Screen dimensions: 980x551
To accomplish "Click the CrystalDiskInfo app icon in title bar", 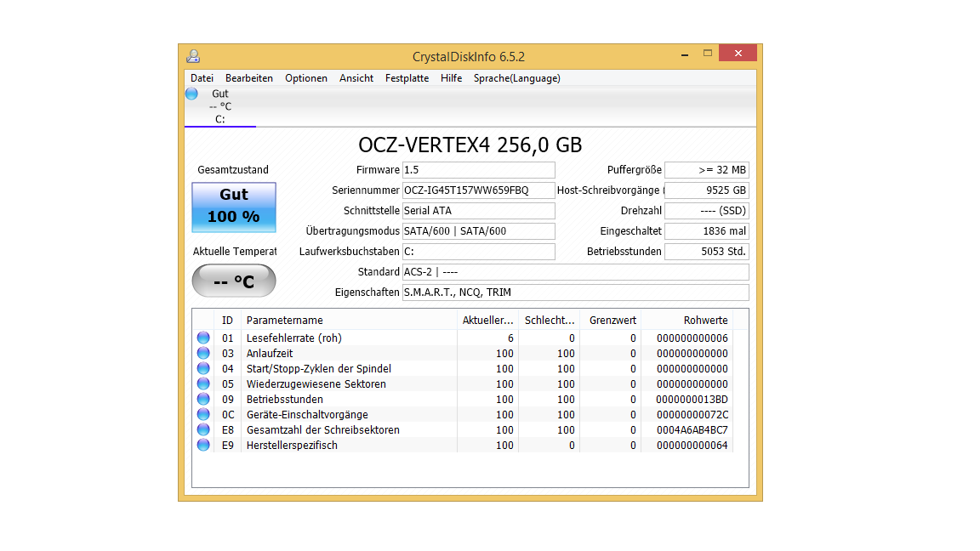I will pos(193,56).
